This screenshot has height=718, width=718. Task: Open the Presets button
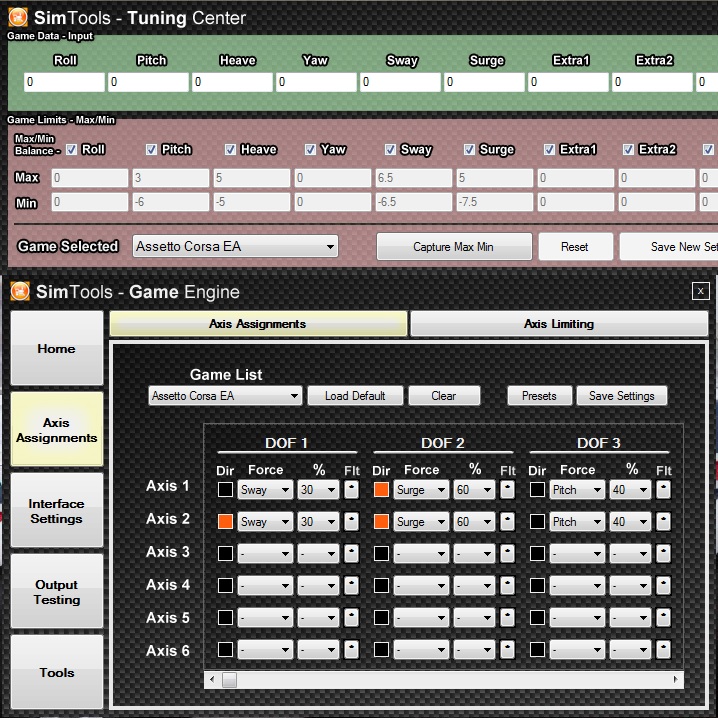tap(539, 396)
